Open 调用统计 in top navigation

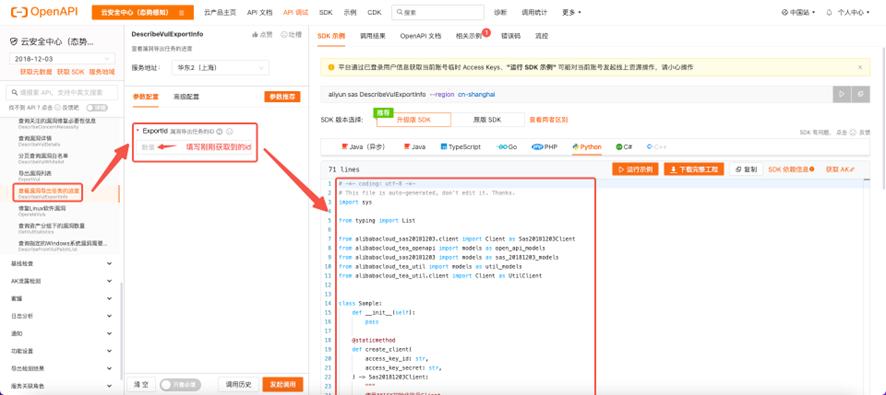click(x=534, y=12)
